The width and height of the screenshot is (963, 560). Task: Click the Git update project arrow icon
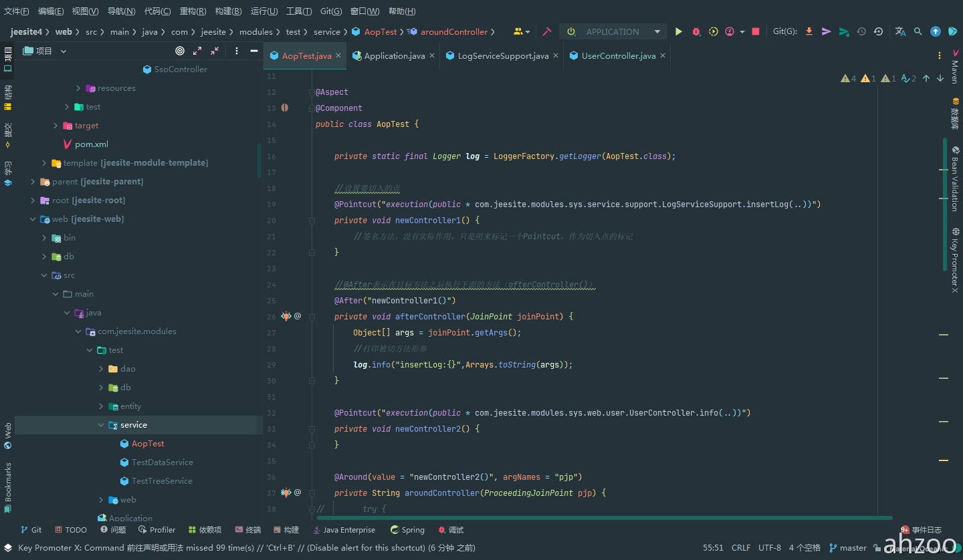point(809,31)
